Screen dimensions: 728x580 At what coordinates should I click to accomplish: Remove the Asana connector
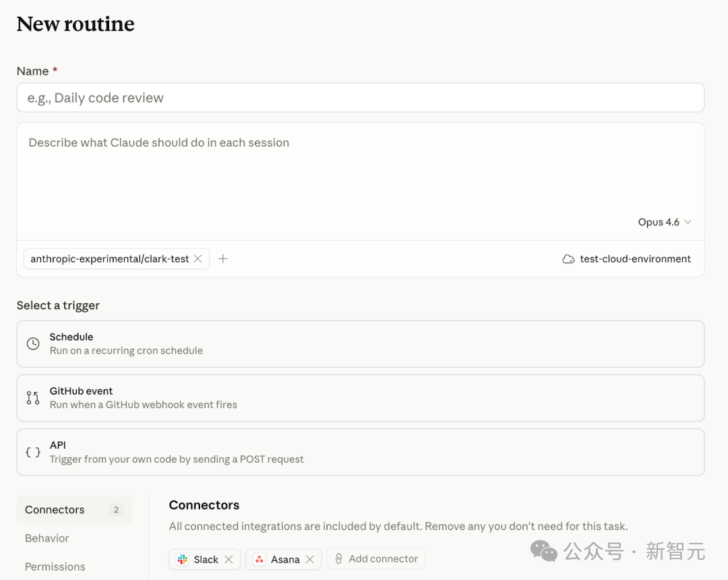click(310, 559)
